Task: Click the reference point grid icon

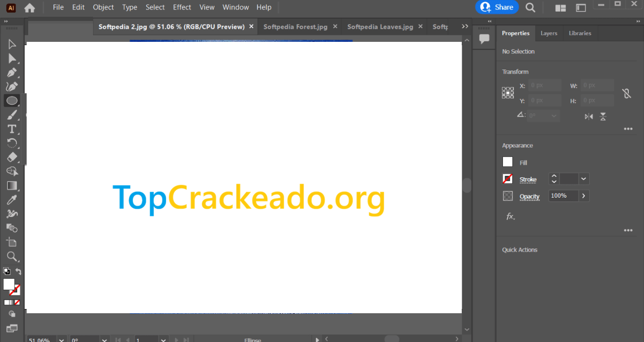Action: click(x=508, y=93)
